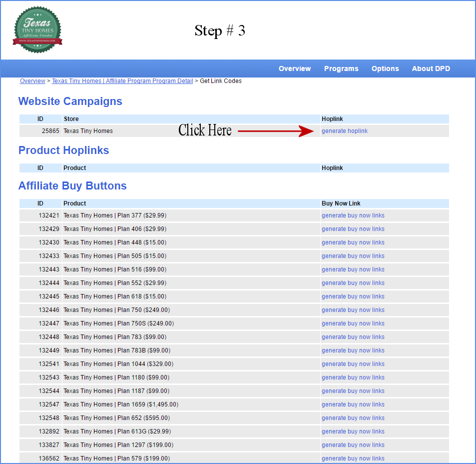Click the Texas Tiny Homes logo badge

click(37, 28)
